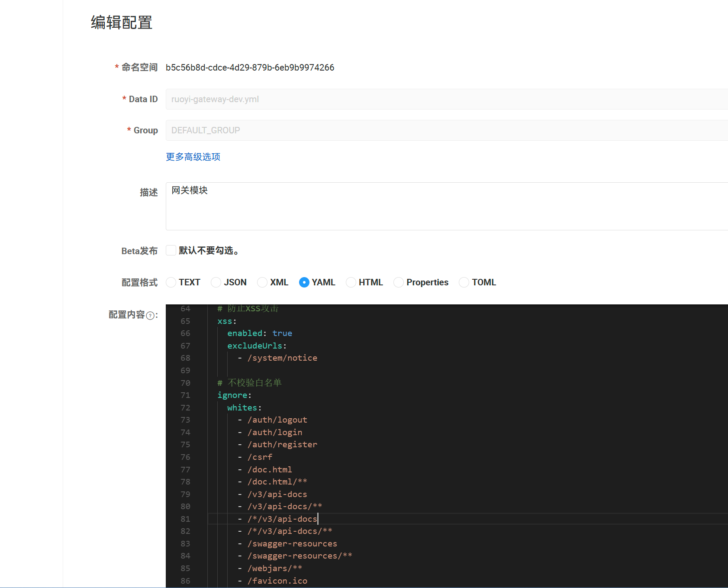Select the JSON configuration format
This screenshot has height=588, width=728.
[216, 282]
